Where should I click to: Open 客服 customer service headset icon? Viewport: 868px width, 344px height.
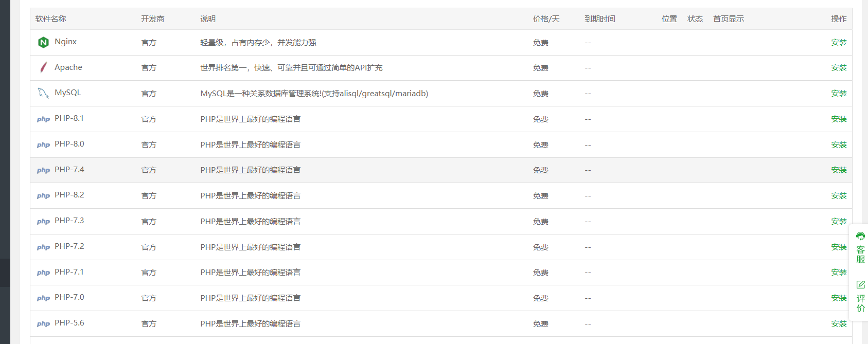coord(860,237)
